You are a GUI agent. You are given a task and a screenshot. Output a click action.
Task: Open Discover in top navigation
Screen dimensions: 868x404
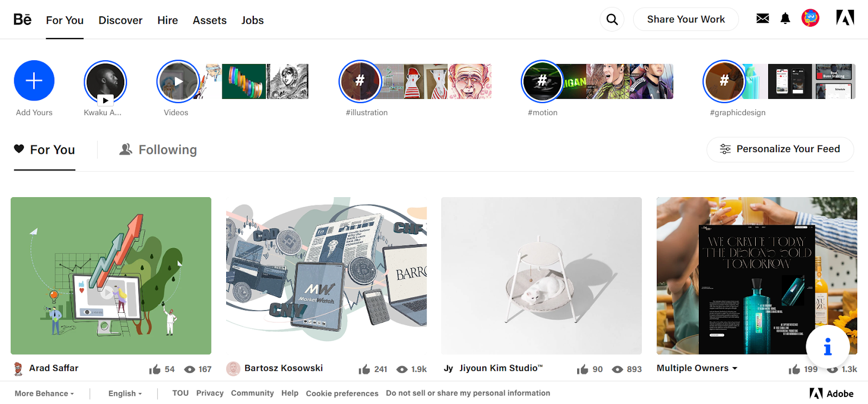tap(120, 20)
